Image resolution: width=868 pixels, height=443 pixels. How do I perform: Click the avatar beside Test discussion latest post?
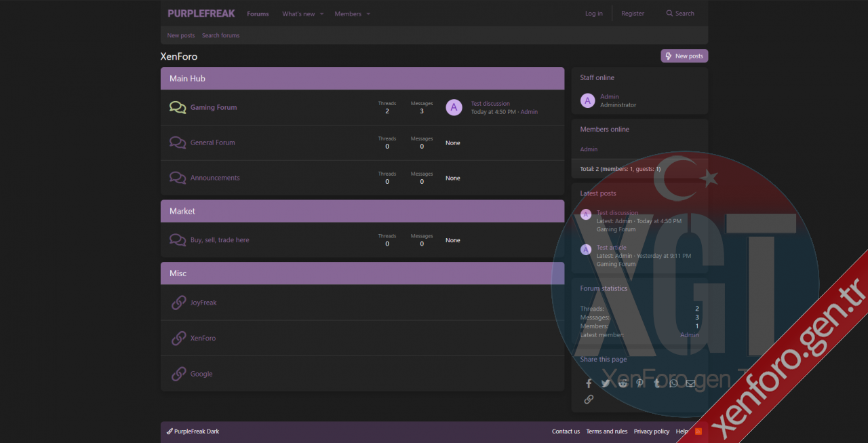[586, 214]
